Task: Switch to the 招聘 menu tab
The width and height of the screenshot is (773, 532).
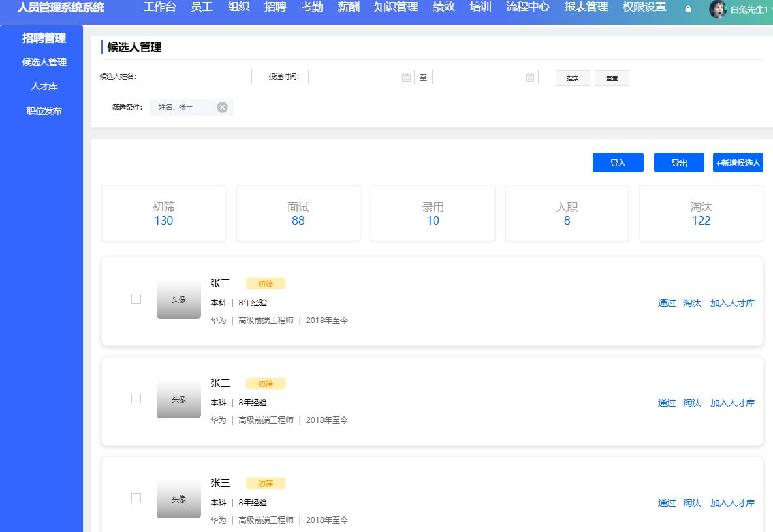Action: click(275, 8)
